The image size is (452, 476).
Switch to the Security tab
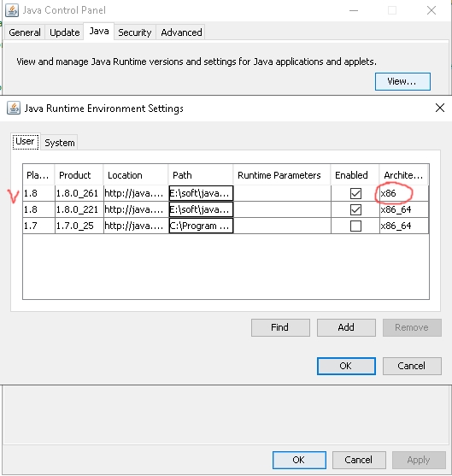point(135,32)
